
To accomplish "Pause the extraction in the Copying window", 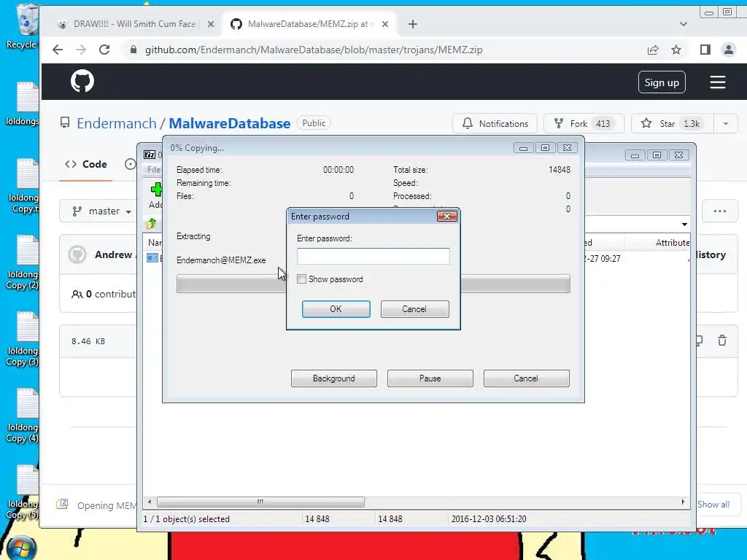I will pyautogui.click(x=430, y=378).
